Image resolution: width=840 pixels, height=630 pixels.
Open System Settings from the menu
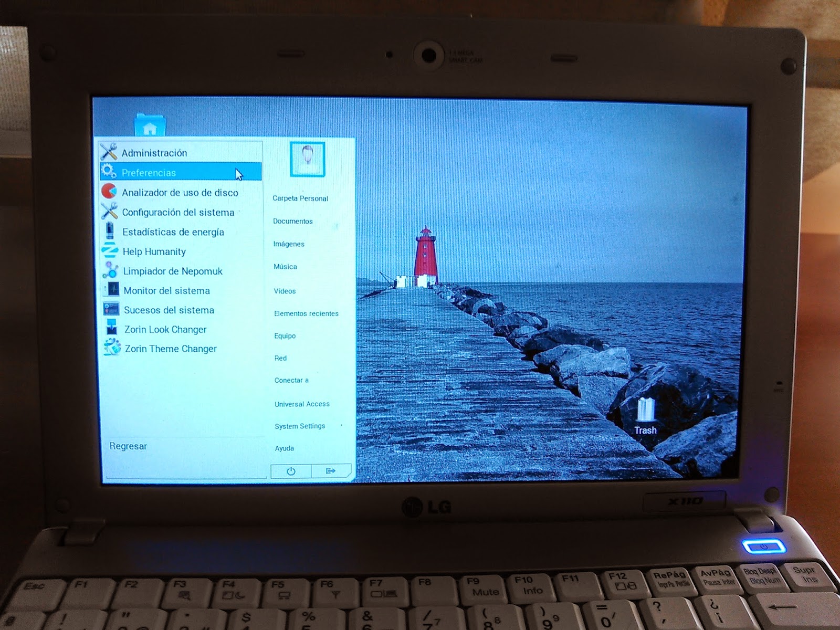(300, 426)
